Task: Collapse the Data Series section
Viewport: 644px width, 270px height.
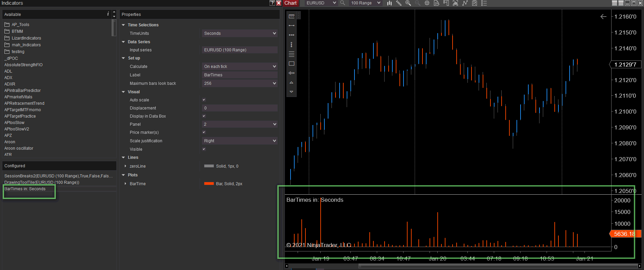Action: pyautogui.click(x=123, y=42)
